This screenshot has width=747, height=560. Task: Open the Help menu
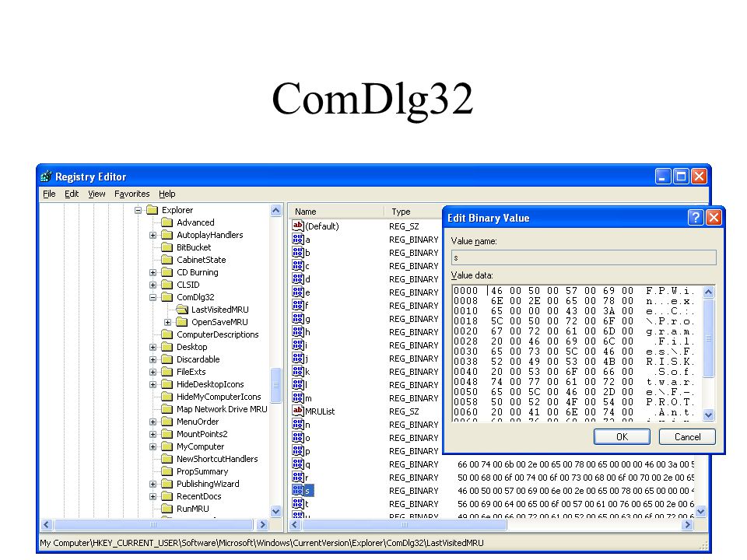tap(167, 194)
